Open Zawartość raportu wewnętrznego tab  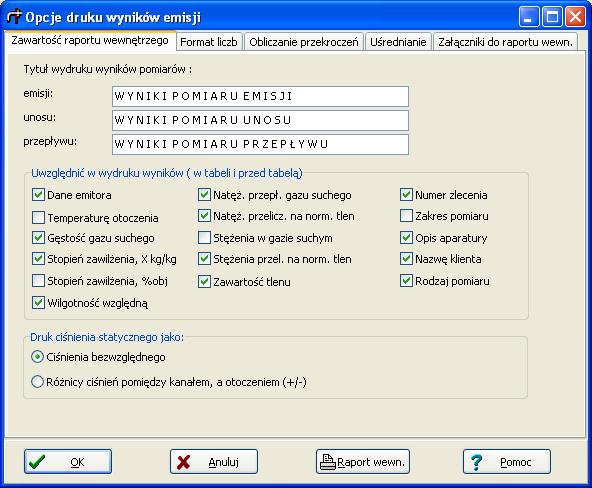tap(90, 40)
